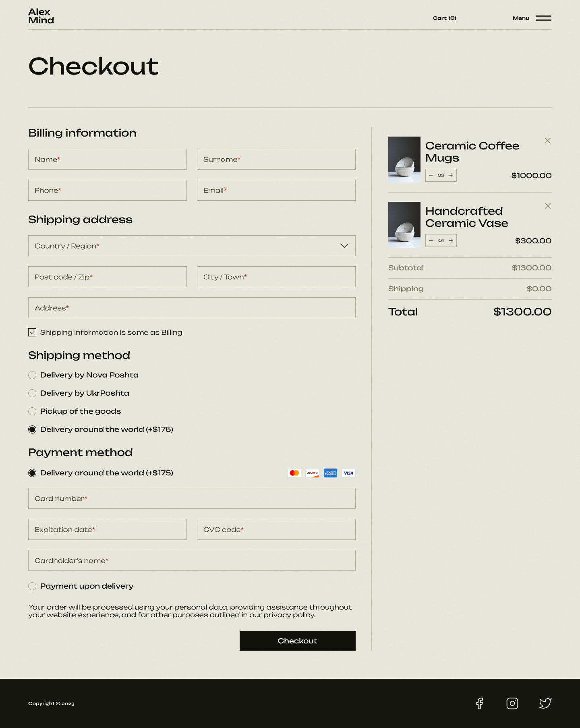
Task: Remove Handcrafted Ceramic Vase from cart
Action: click(547, 206)
